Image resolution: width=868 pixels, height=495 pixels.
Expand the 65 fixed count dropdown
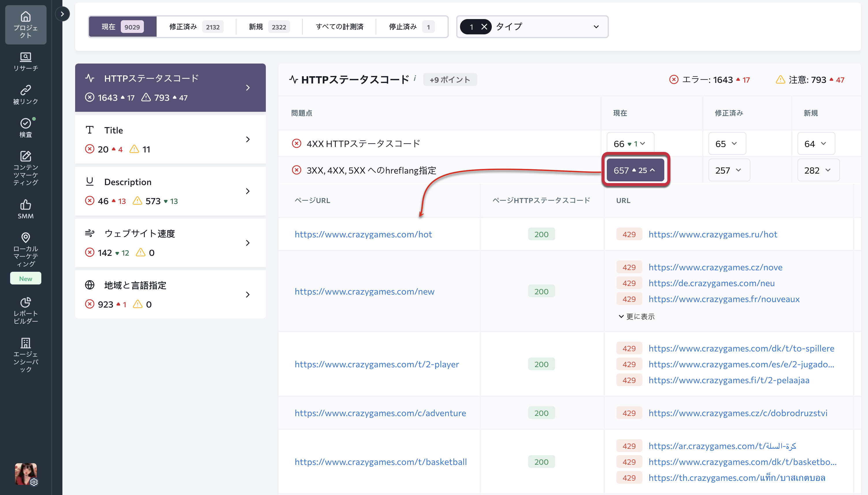tap(727, 144)
